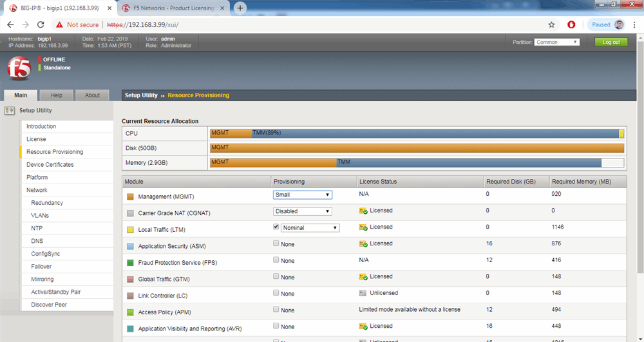The width and height of the screenshot is (644, 342).
Task: Open the LTM Nominal level dropdown
Action: coord(310,227)
